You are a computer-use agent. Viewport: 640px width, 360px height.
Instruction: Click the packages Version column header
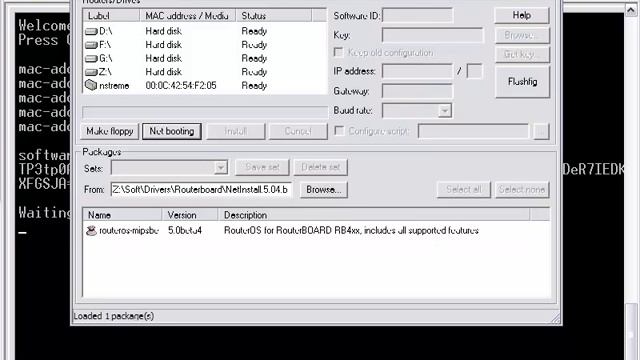point(190,215)
